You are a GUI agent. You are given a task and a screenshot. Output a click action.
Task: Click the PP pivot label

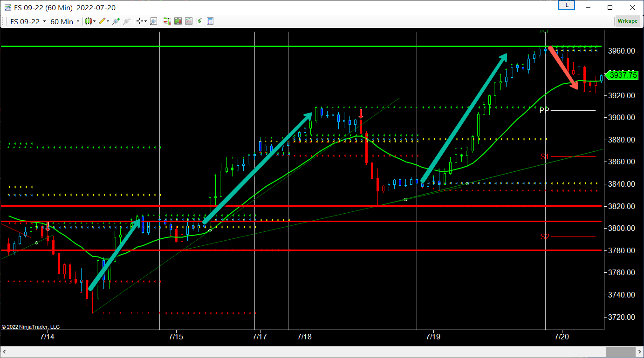pyautogui.click(x=544, y=110)
